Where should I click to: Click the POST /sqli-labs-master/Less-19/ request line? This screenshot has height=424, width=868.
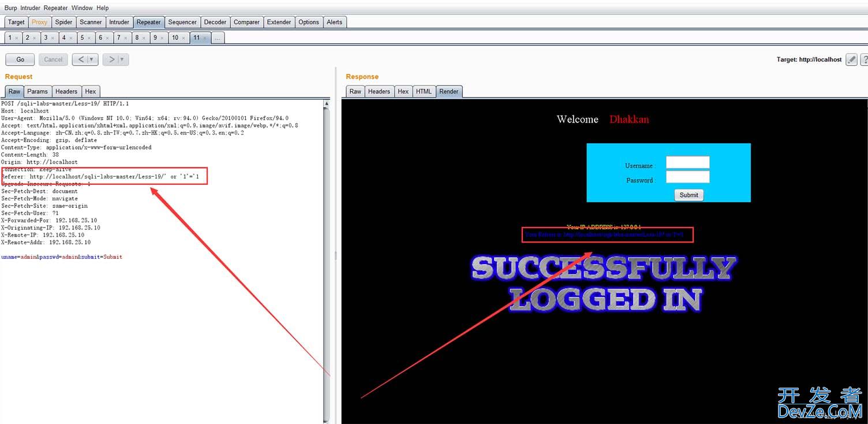click(x=66, y=103)
